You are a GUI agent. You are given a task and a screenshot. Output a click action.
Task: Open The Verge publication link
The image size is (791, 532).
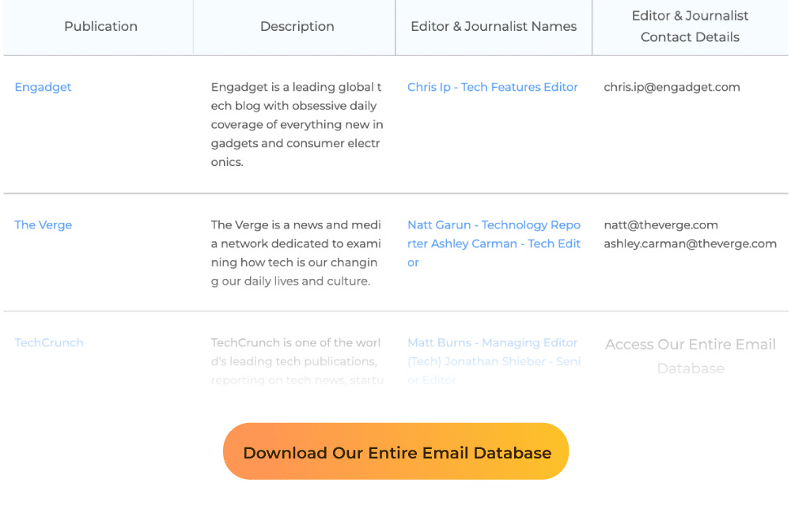click(43, 225)
